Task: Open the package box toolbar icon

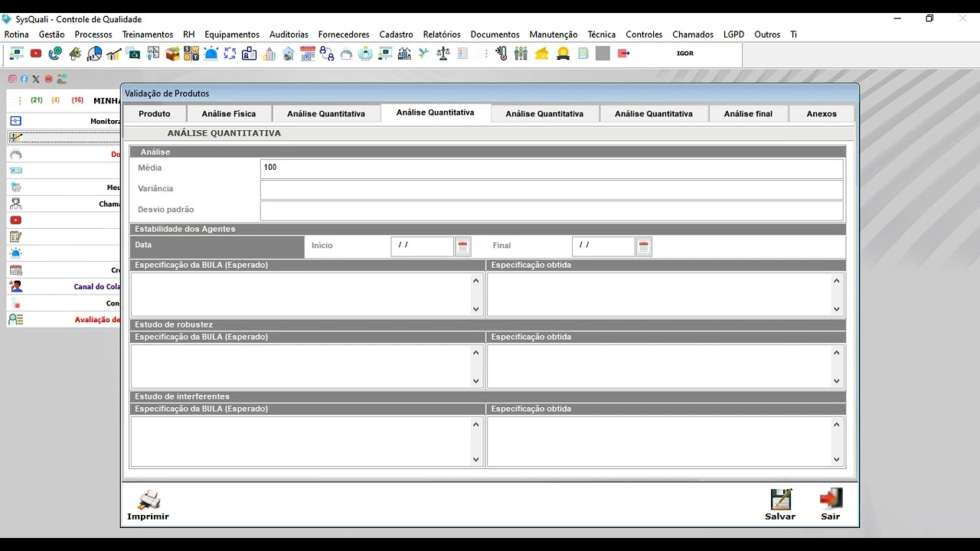Action: click(x=171, y=54)
